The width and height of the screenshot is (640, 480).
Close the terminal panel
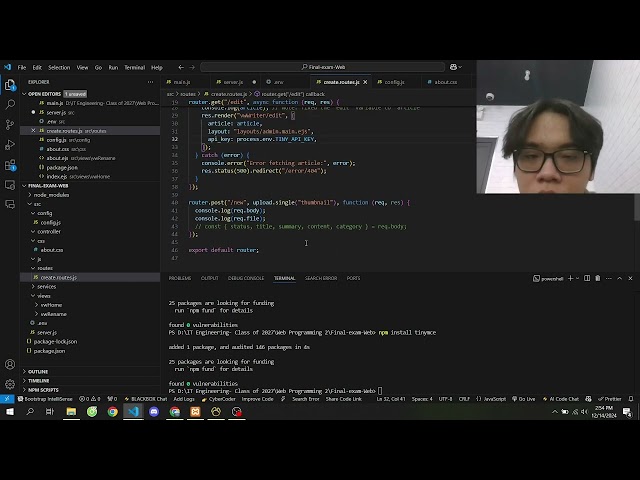tap(630, 278)
